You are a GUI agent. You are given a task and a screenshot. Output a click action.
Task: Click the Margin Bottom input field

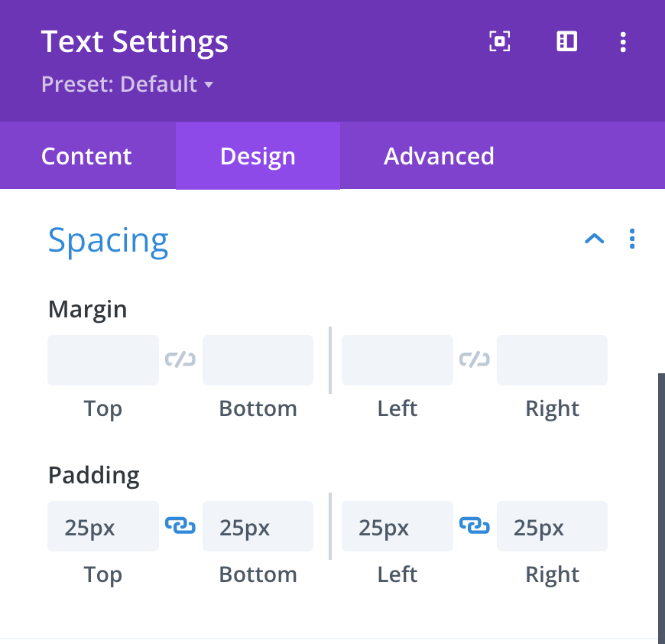click(x=258, y=359)
